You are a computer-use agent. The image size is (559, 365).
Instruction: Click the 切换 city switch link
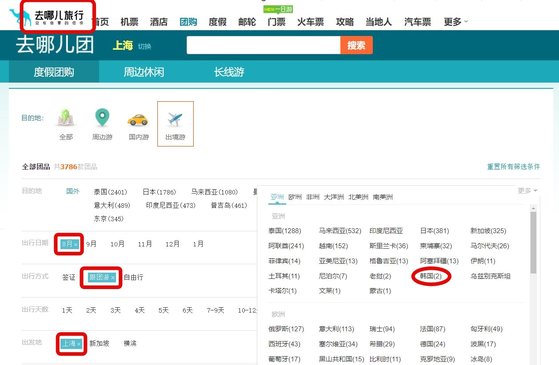144,46
